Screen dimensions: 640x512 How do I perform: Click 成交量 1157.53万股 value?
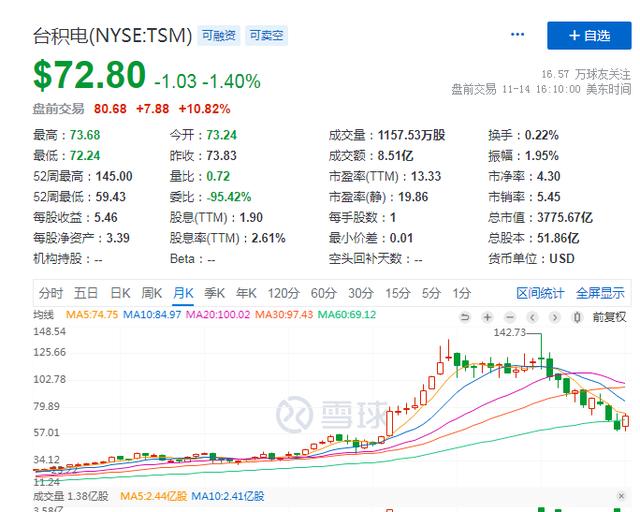click(x=411, y=135)
